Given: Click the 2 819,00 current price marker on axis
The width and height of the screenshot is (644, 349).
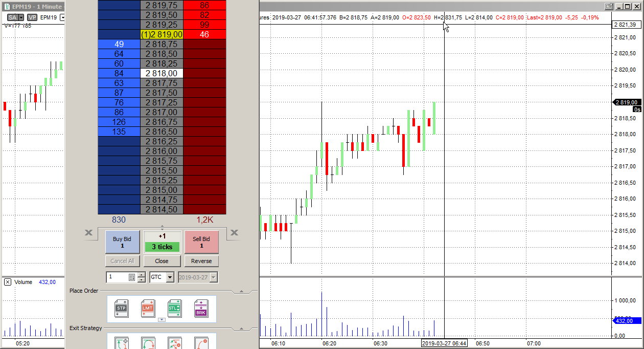Looking at the screenshot, I should coord(627,102).
